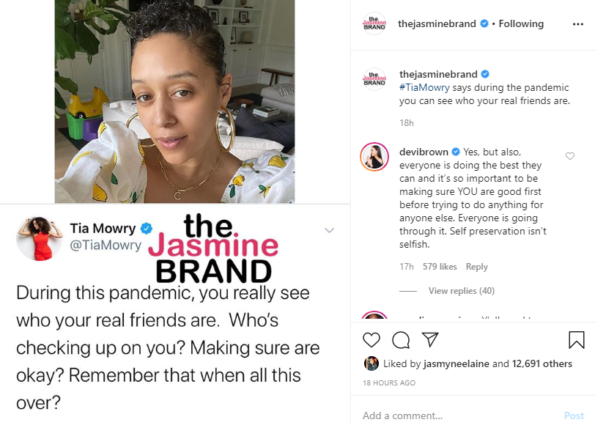Image resolution: width=595 pixels, height=425 pixels.
Task: Open the three-dot more options menu
Action: pyautogui.click(x=578, y=24)
